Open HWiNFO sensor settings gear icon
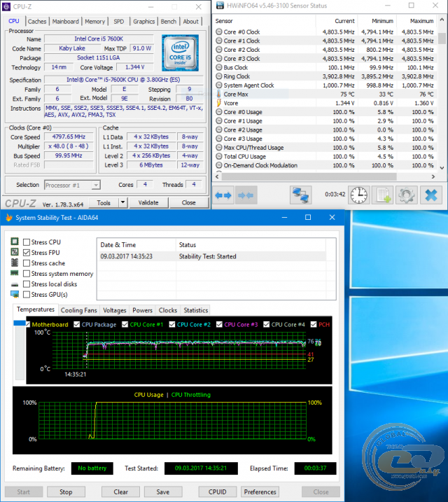Viewport: 448px width, 502px height. coord(407,195)
